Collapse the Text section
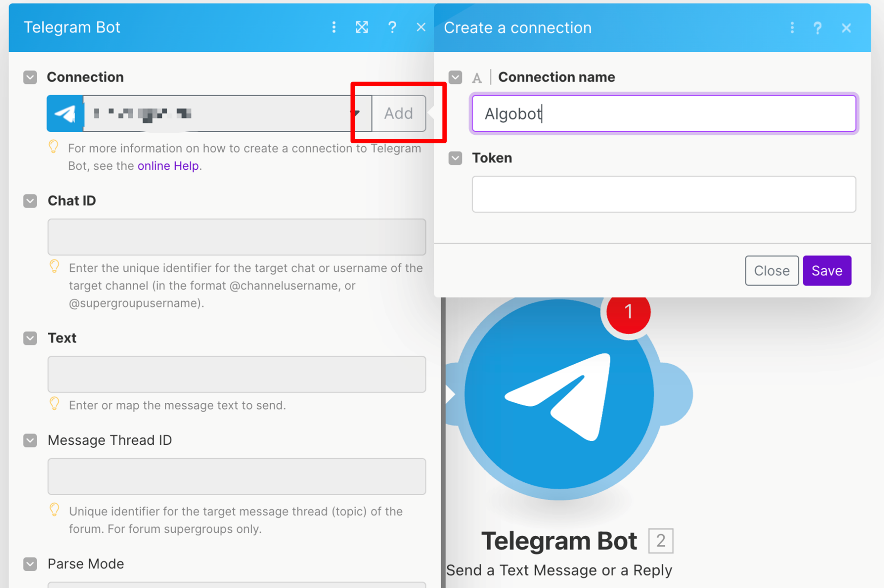Image resolution: width=884 pixels, height=588 pixels. point(30,338)
